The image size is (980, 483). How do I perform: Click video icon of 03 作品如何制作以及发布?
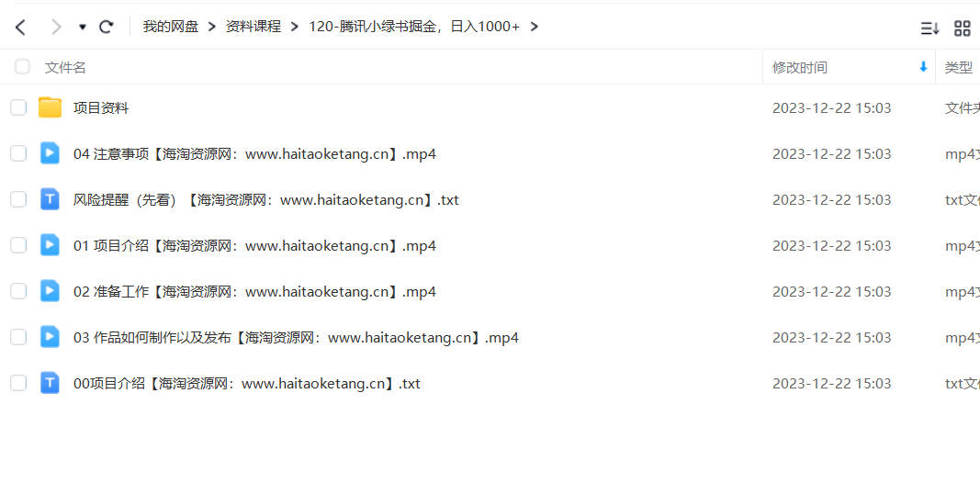(50, 337)
